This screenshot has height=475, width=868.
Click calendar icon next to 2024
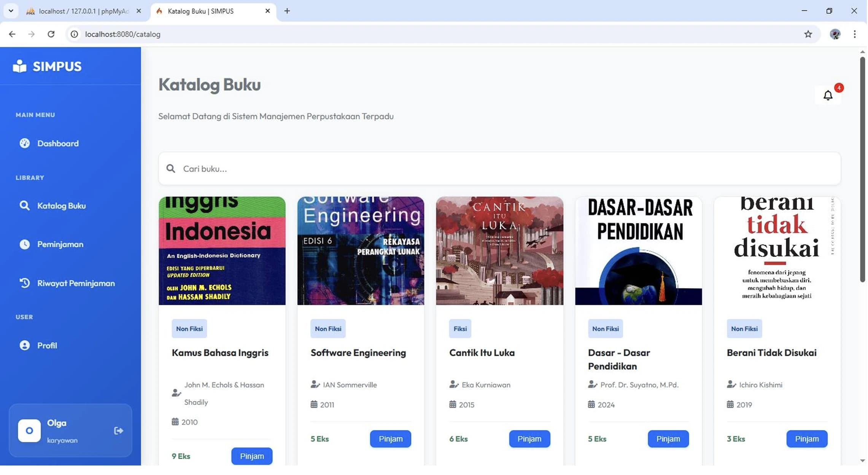click(591, 404)
